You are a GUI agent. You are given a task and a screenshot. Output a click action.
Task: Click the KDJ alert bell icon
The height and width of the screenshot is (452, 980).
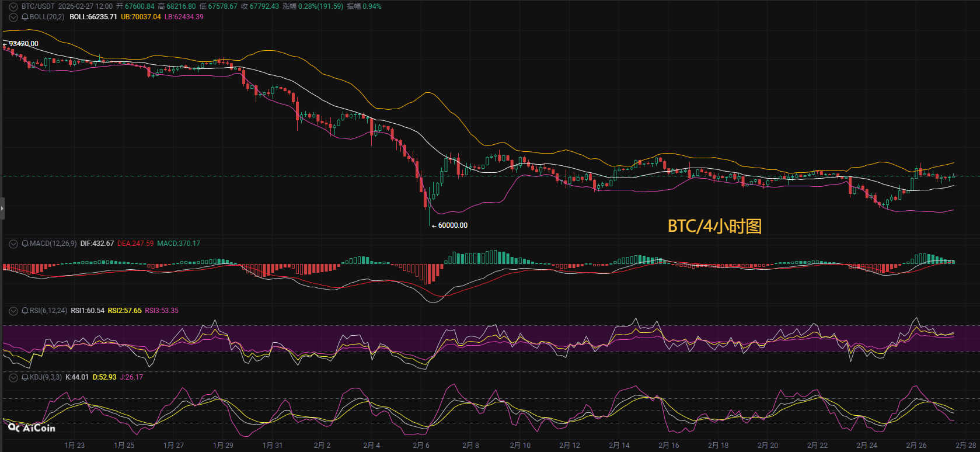pos(25,377)
